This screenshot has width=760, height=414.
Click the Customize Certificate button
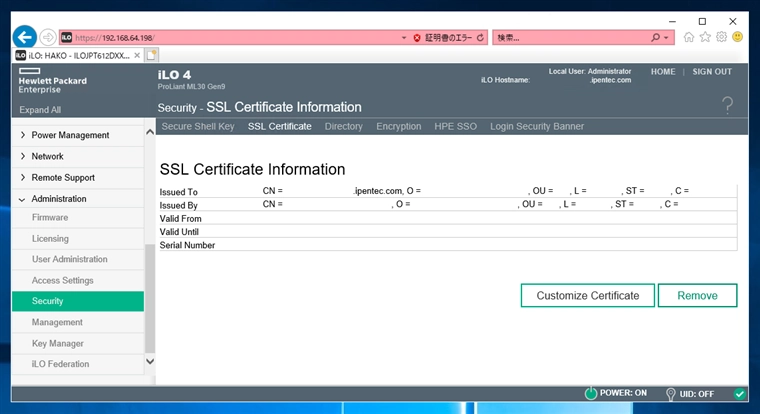[x=588, y=296]
